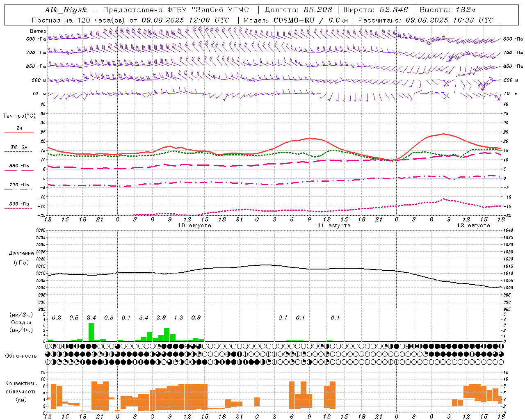
Task: Select 'Прогноз на 120 часа(ов)' forecast text
Action: click(79, 20)
